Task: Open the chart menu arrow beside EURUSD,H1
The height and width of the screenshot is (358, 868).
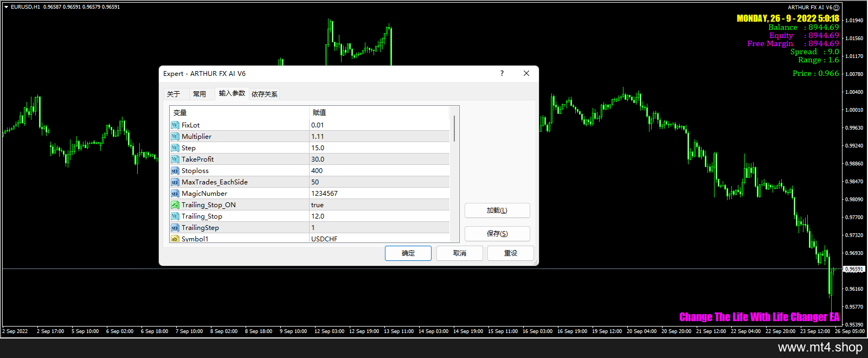Action: pyautogui.click(x=6, y=7)
